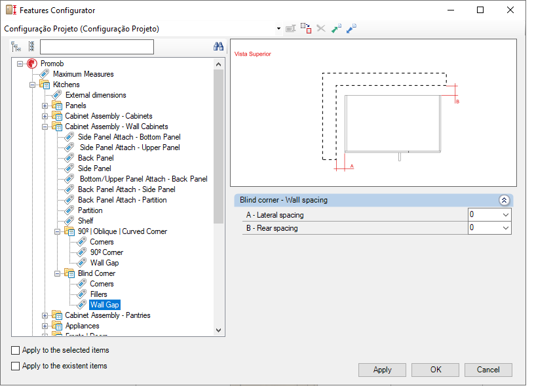The height and width of the screenshot is (392, 534).
Task: Click the Shelf tag icon
Action: (x=69, y=221)
